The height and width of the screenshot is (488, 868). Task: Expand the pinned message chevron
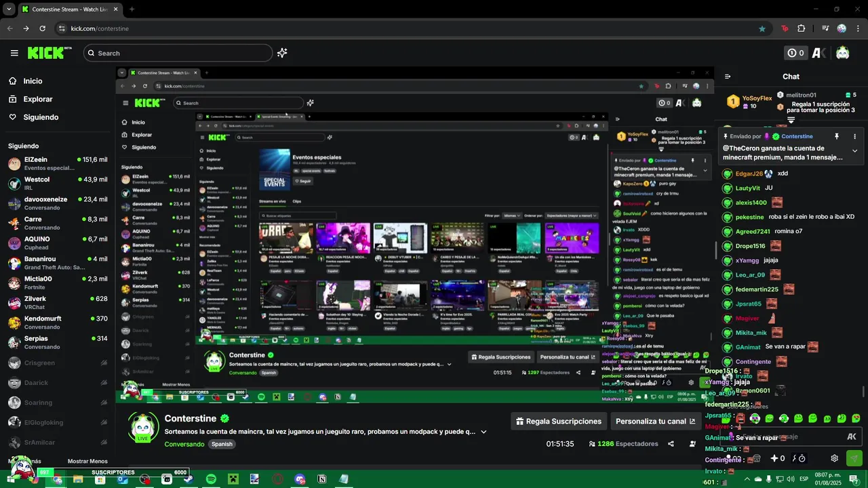(x=854, y=151)
